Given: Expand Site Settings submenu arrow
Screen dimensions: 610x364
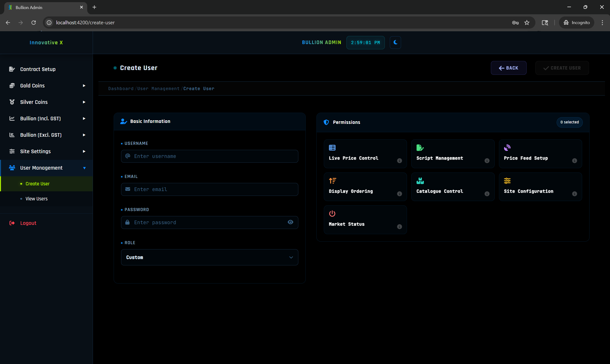Looking at the screenshot, I should [x=84, y=151].
